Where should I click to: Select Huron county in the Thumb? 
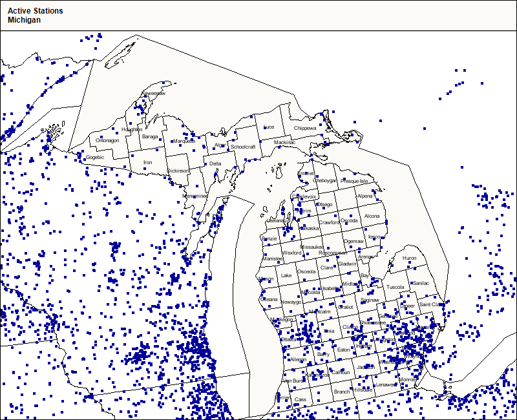[x=410, y=258]
